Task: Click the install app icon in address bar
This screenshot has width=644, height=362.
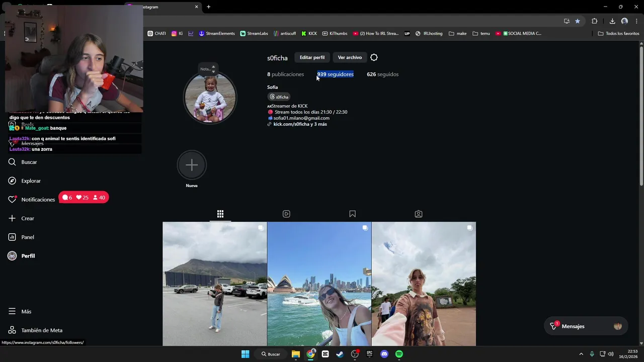Action: (567, 21)
